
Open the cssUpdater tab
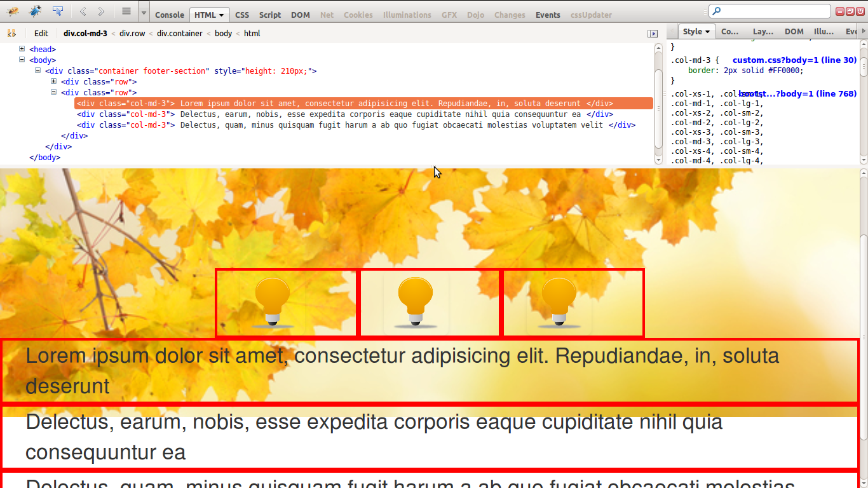click(591, 15)
